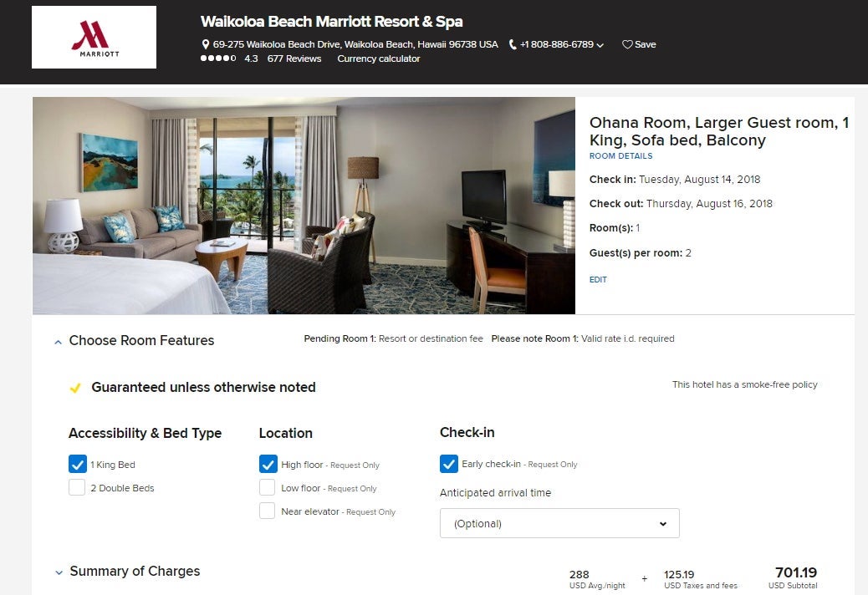Click the star rating dots
This screenshot has width=868, height=595.
(218, 58)
